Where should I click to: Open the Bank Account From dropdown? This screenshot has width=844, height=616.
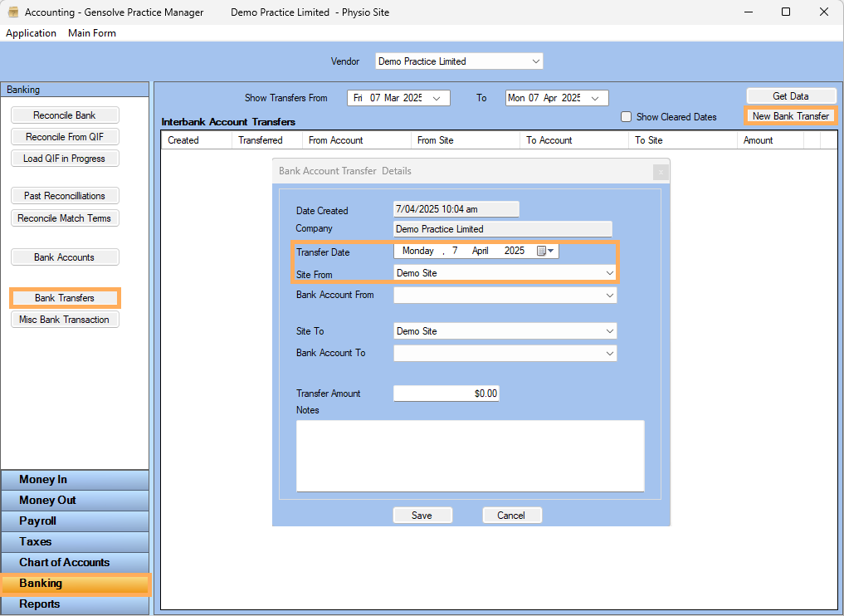(609, 295)
